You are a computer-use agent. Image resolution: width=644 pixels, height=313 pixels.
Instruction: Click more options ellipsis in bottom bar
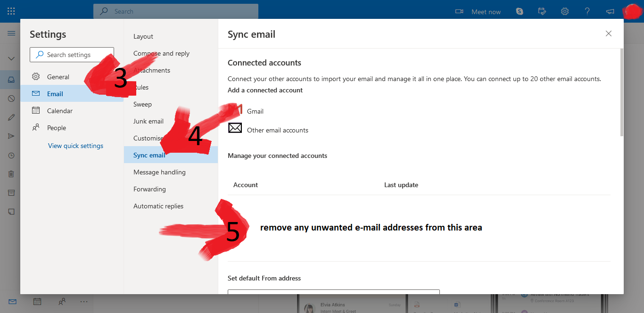pos(84,302)
